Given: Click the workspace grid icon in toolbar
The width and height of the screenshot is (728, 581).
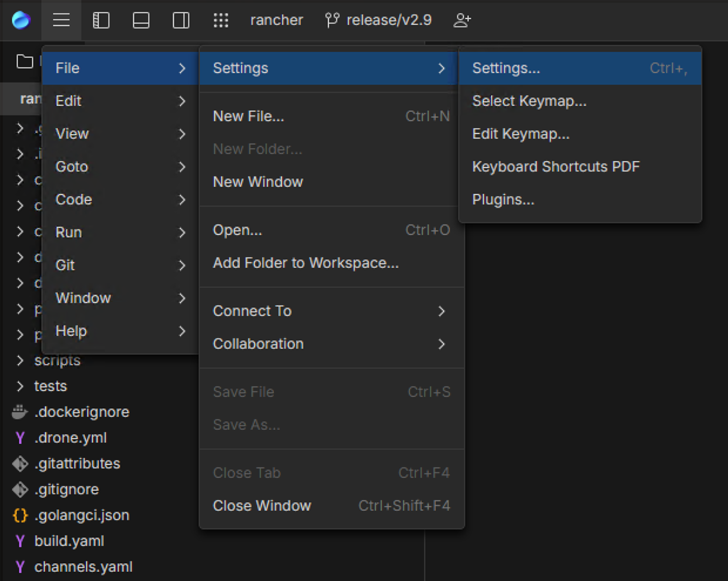Looking at the screenshot, I should click(221, 19).
